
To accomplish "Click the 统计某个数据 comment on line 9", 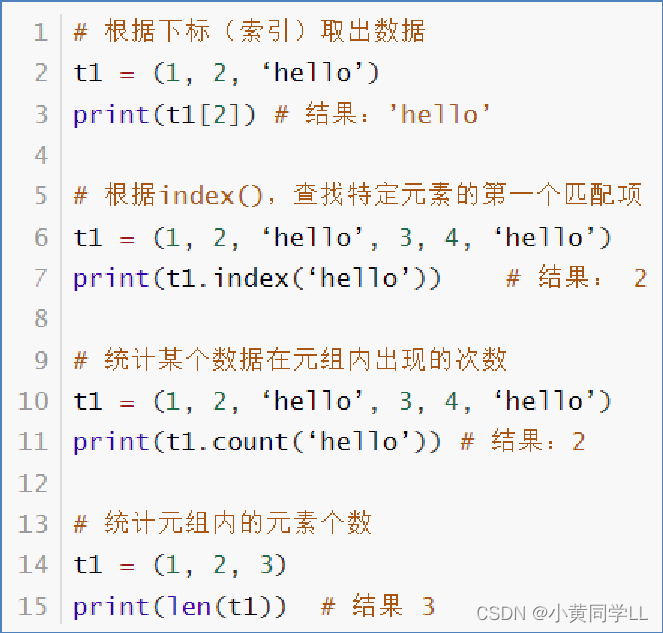I will coord(290,360).
